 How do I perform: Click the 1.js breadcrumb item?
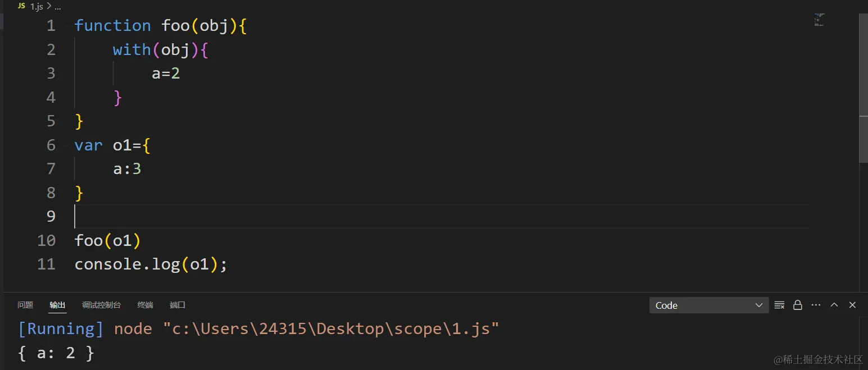point(37,7)
